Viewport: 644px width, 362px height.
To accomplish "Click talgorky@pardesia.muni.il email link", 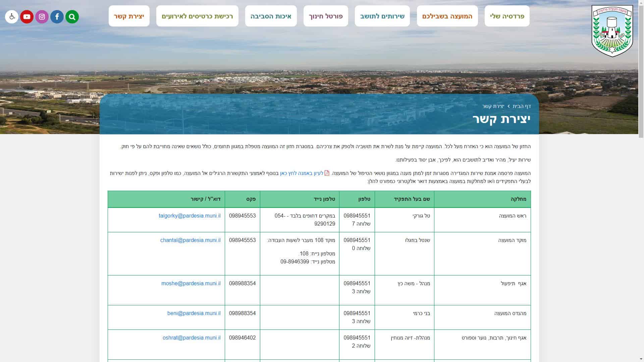I will (x=190, y=216).
